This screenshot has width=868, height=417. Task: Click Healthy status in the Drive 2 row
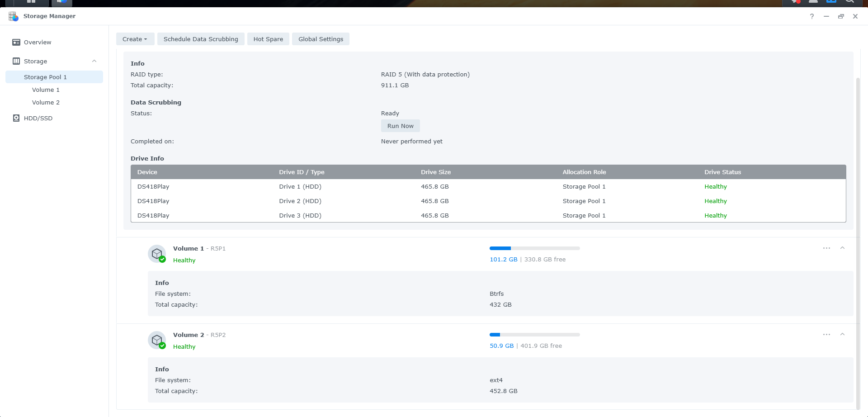tap(716, 201)
